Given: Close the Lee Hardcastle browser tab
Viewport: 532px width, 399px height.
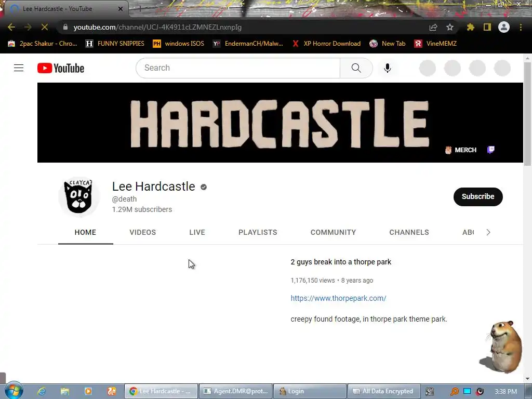Looking at the screenshot, I should click(x=121, y=9).
